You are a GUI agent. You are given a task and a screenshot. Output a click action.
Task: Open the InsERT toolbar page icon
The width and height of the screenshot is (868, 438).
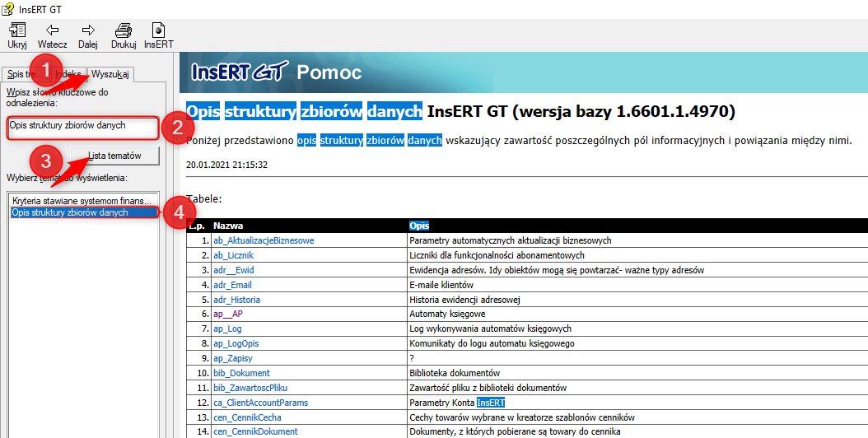point(159,30)
